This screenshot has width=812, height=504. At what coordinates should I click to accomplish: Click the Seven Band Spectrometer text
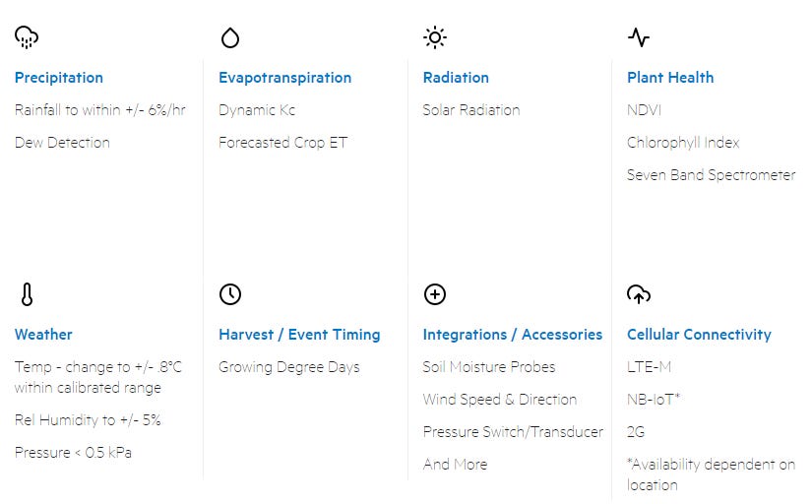711,175
